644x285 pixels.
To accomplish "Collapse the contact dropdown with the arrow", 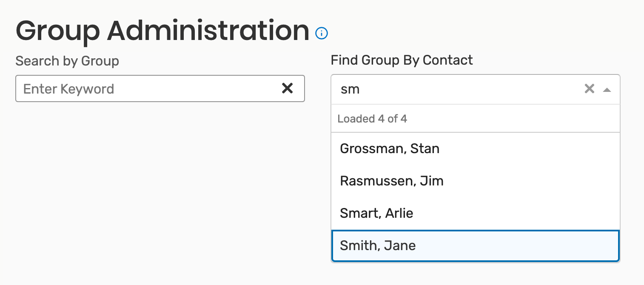I will (607, 89).
